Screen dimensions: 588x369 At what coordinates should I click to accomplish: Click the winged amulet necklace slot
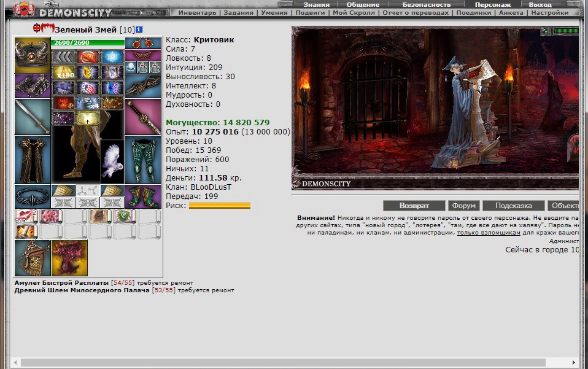pos(143,55)
